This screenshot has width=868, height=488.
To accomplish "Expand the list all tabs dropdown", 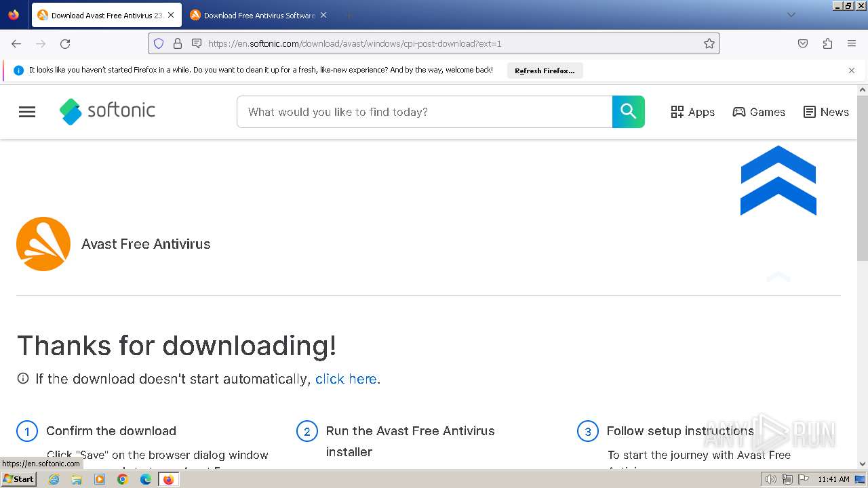I will pyautogui.click(x=791, y=15).
